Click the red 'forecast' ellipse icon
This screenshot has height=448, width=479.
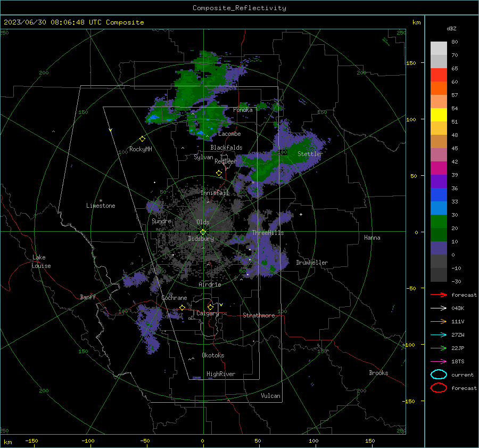point(439,388)
